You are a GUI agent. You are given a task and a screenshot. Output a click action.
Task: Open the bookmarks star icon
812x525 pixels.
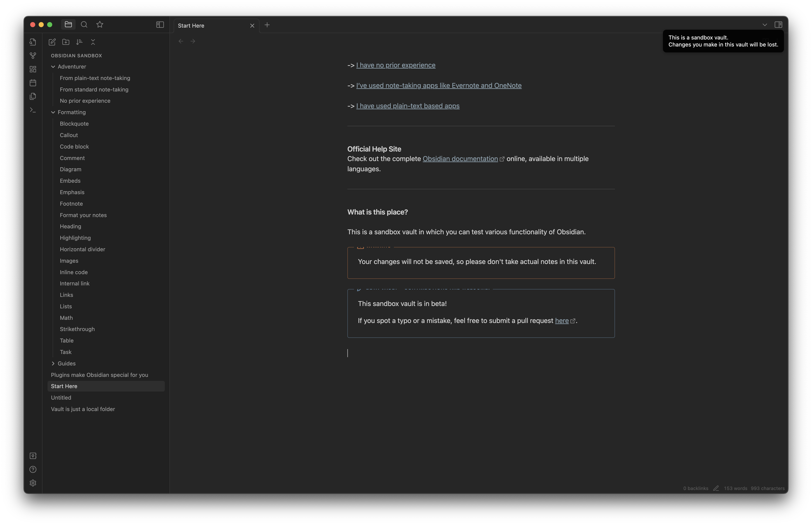click(x=100, y=25)
